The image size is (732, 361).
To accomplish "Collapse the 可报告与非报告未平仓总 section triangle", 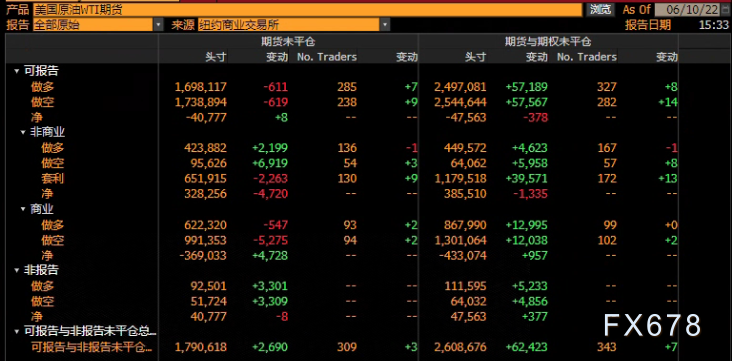I will [x=17, y=332].
